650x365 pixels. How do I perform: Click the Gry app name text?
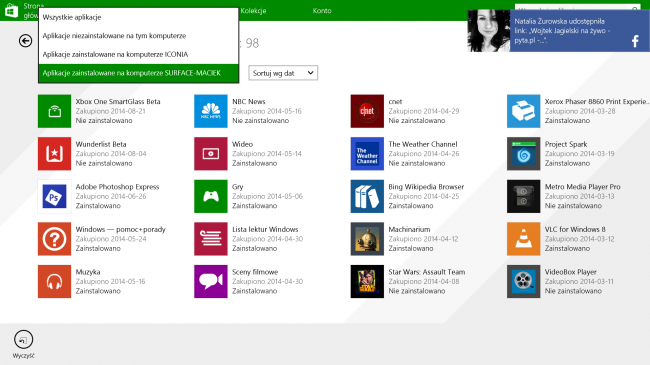(x=238, y=187)
